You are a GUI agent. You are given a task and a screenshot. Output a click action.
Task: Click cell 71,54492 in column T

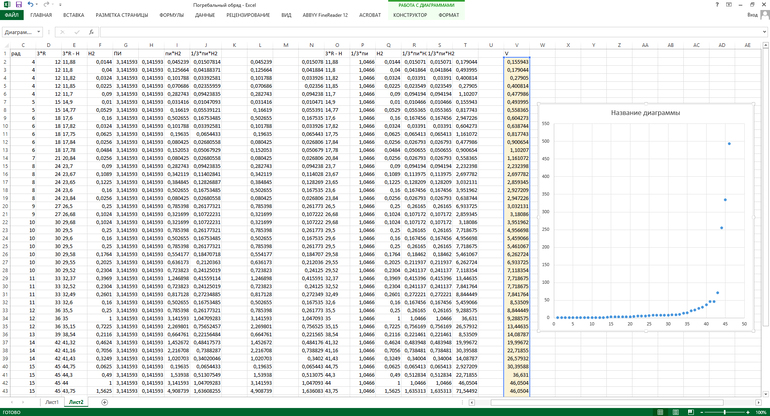tap(465, 391)
